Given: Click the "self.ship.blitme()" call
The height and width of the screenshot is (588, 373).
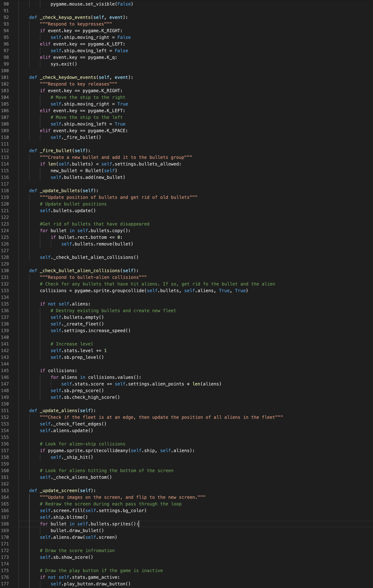Looking at the screenshot, I should pos(64,517).
